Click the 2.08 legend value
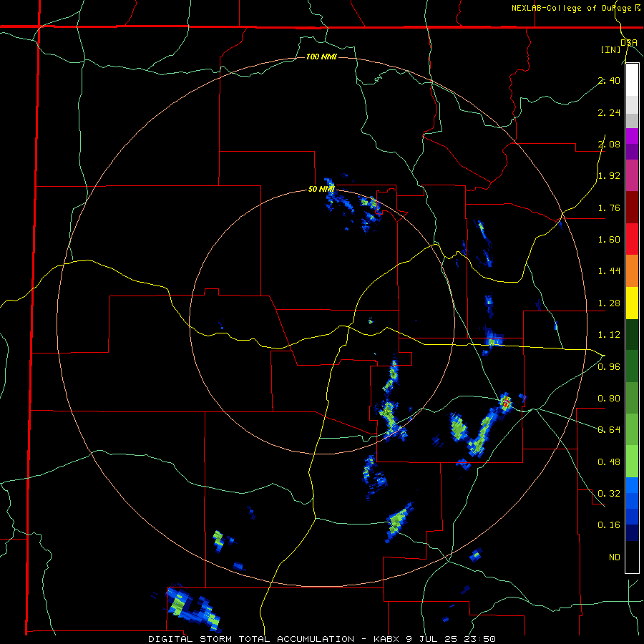This screenshot has height=644, width=644. (609, 144)
